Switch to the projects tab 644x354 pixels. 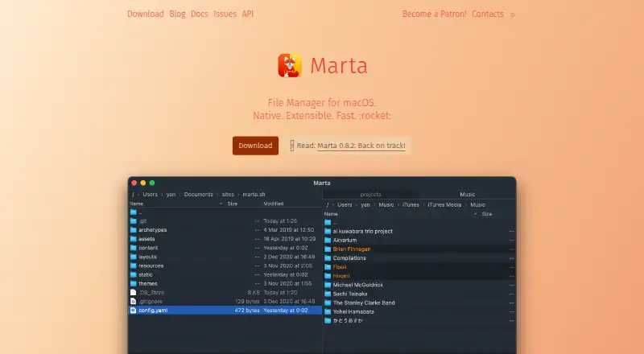click(x=370, y=194)
